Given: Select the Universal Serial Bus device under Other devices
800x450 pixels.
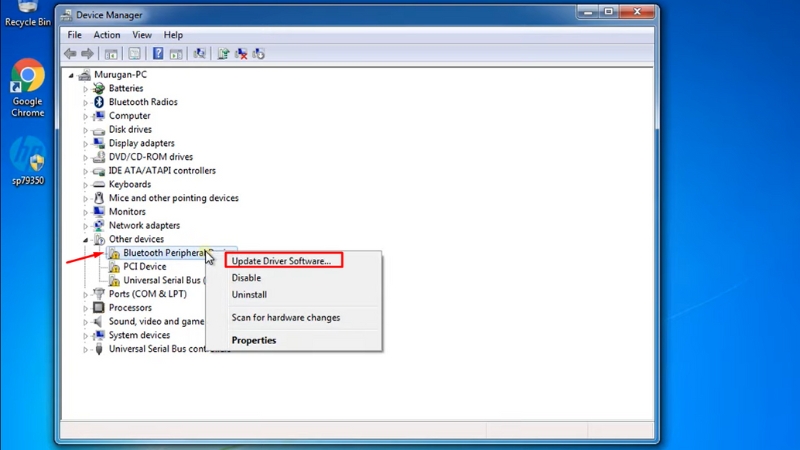Looking at the screenshot, I should [x=163, y=281].
